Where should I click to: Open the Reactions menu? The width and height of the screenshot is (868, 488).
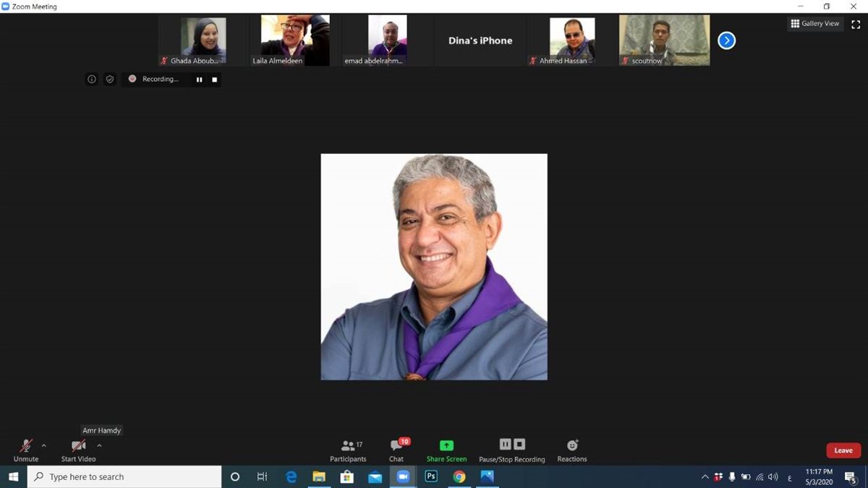click(x=572, y=450)
